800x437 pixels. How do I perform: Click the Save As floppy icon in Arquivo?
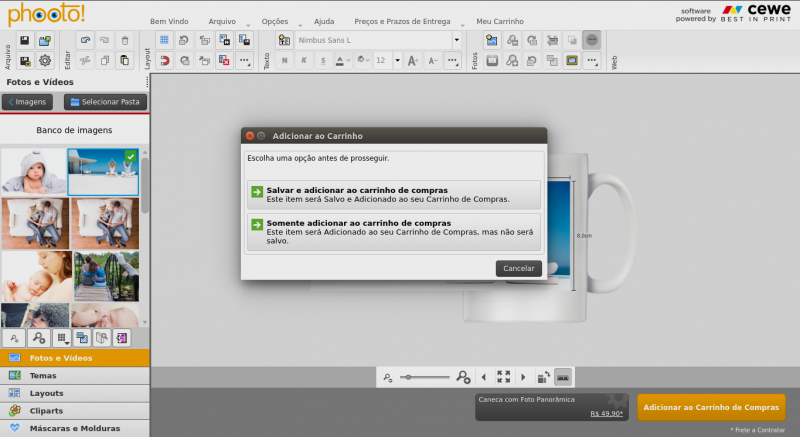pyautogui.click(x=24, y=61)
